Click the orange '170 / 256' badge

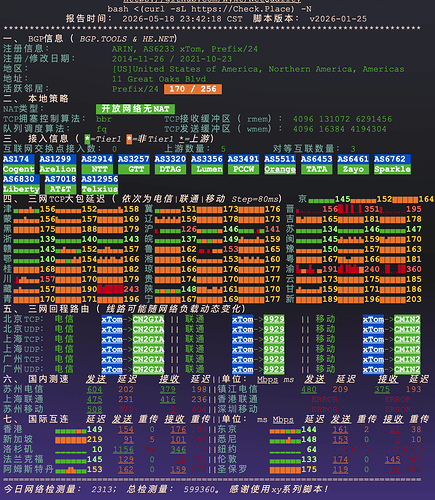193,89
